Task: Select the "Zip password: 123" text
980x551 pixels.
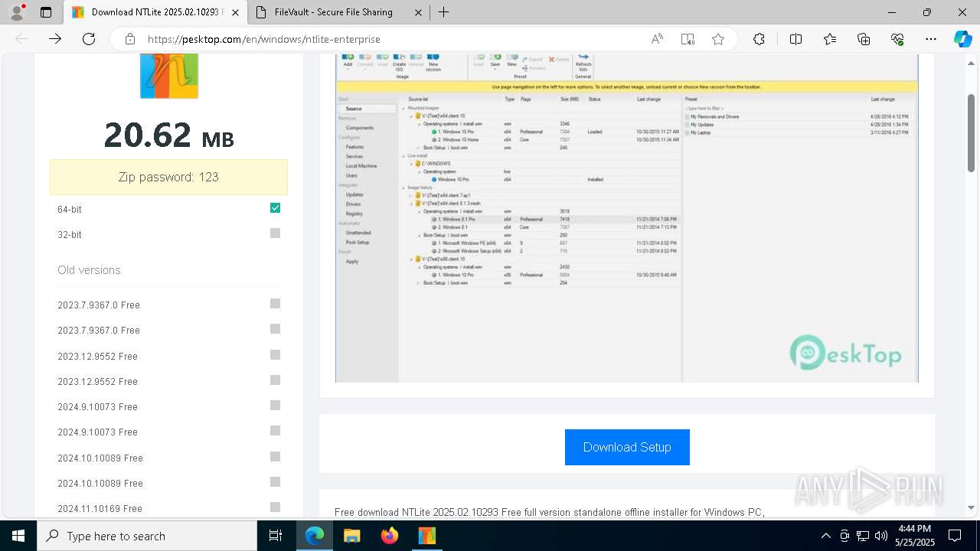Action: [168, 177]
